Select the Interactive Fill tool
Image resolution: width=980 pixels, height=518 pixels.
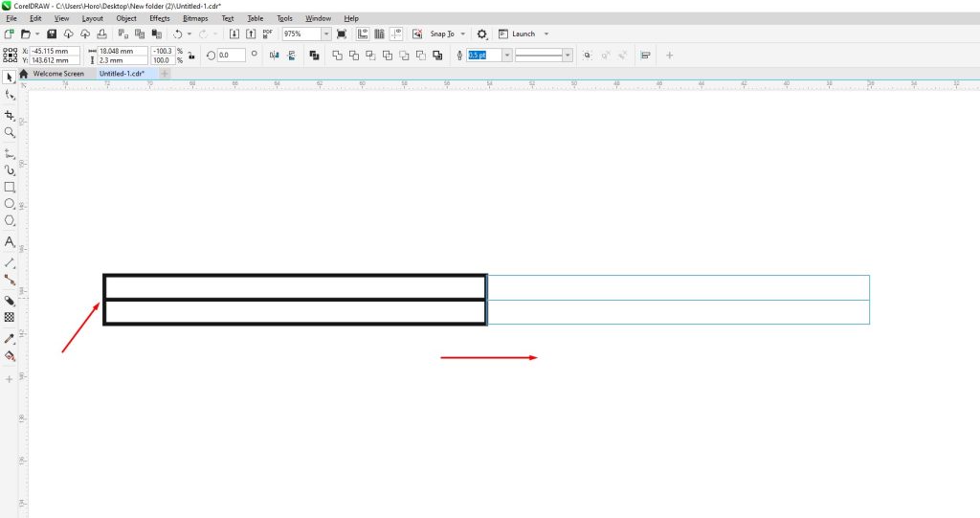point(10,356)
